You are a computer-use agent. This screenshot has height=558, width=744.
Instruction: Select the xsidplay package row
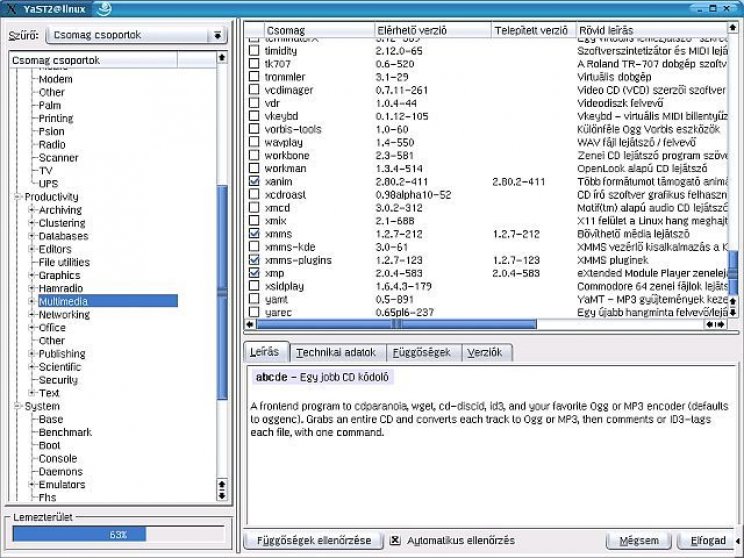[486, 286]
